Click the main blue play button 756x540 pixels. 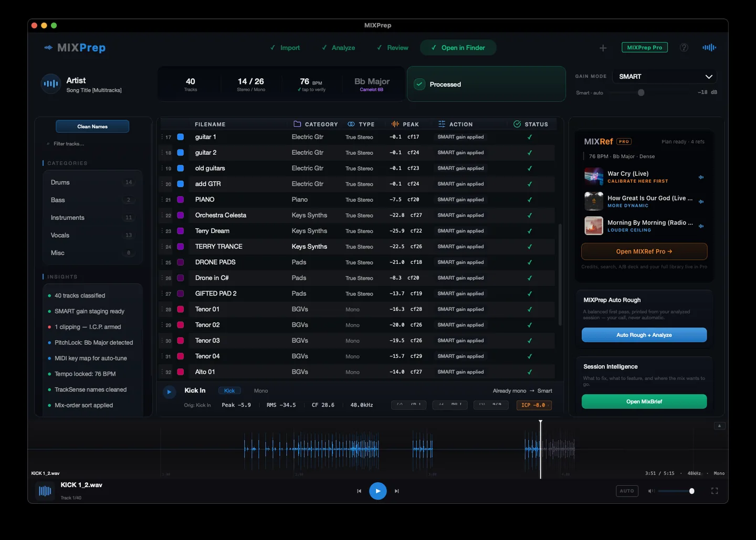pos(378,491)
